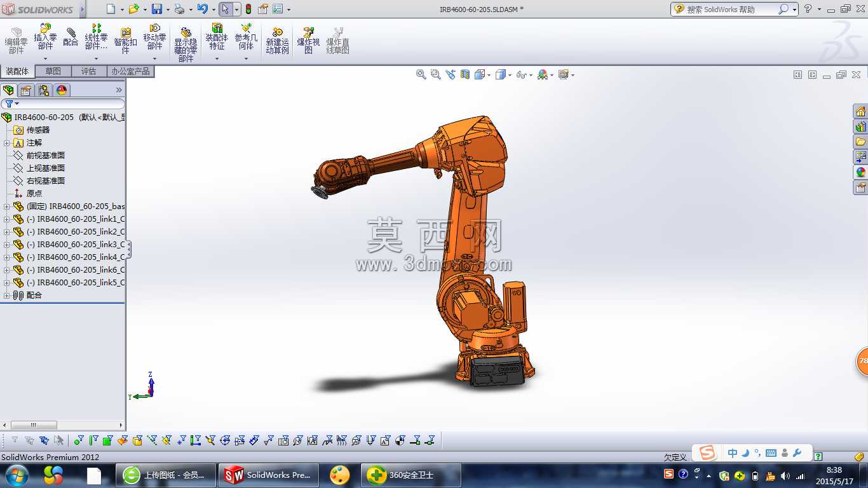
Task: Undo the last action
Action: coord(202,9)
